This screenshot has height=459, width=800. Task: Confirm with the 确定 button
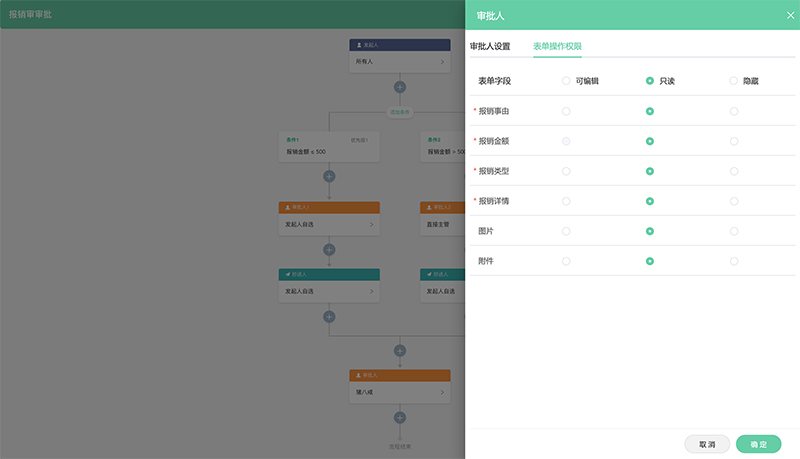(x=758, y=444)
